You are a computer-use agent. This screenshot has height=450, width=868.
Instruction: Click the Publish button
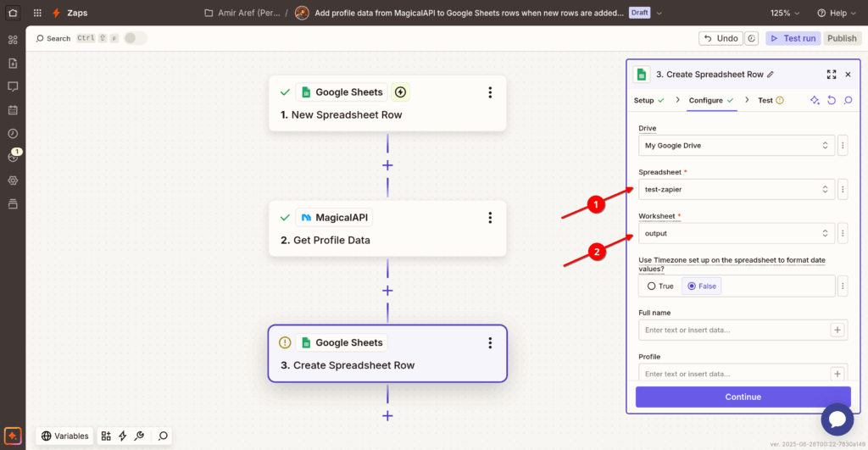[x=842, y=38]
